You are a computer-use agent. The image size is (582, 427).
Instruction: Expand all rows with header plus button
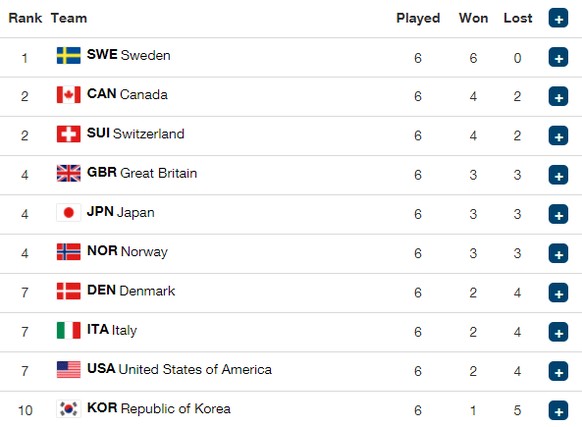coord(558,18)
